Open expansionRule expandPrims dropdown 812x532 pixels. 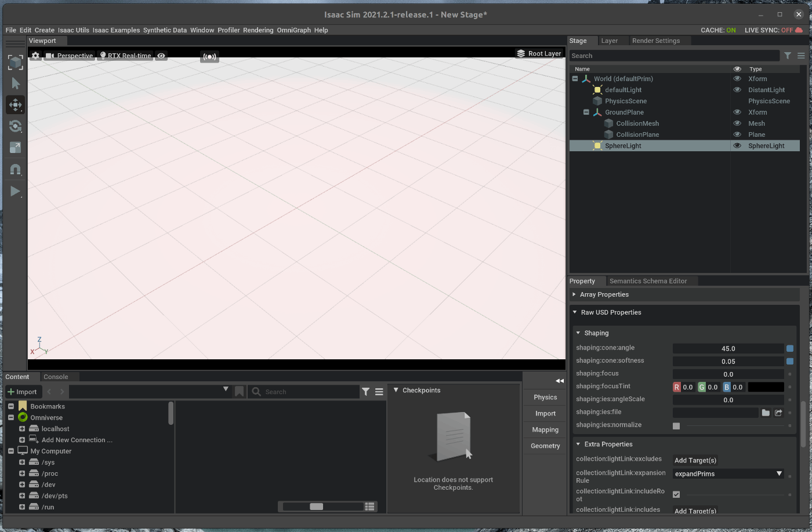click(728, 473)
